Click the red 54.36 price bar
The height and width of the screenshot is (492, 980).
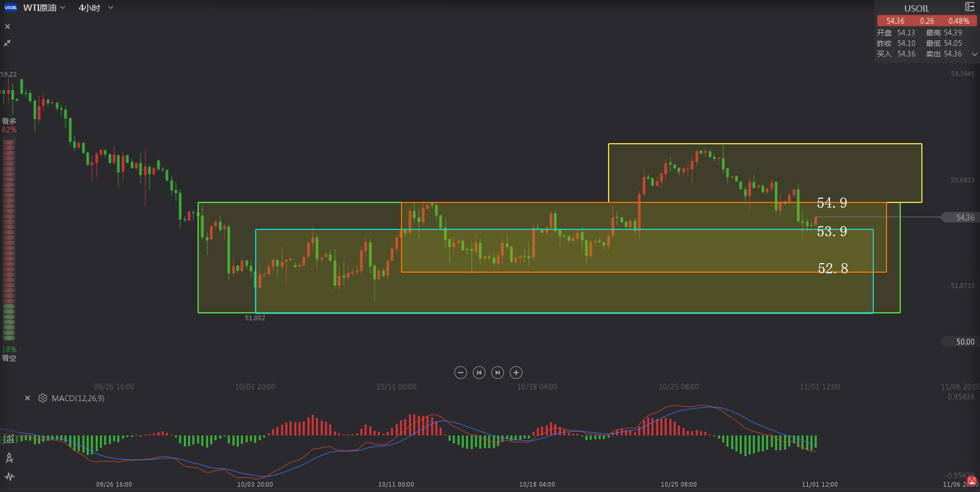pyautogui.click(x=927, y=21)
